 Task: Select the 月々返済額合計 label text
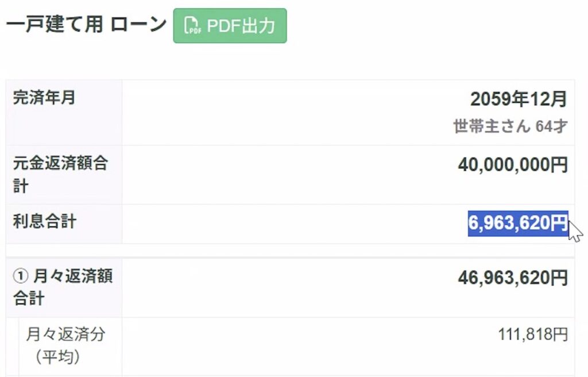72,276
